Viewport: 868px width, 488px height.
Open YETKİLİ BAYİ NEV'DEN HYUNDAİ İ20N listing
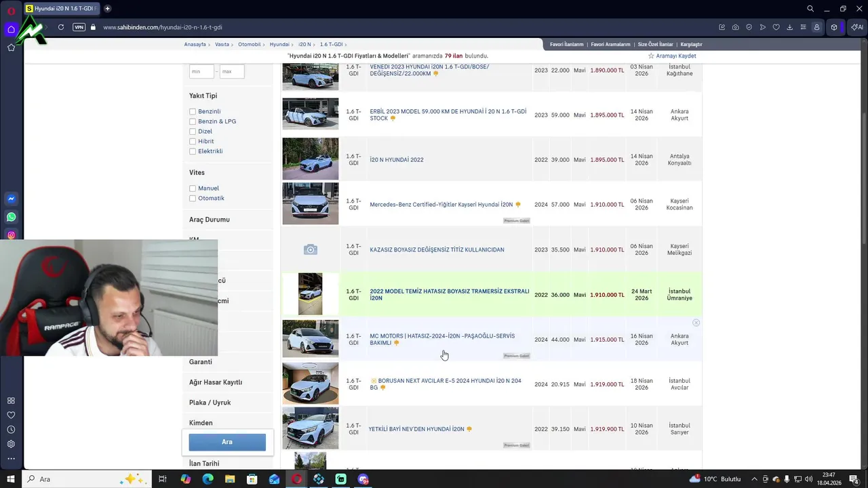(x=416, y=429)
